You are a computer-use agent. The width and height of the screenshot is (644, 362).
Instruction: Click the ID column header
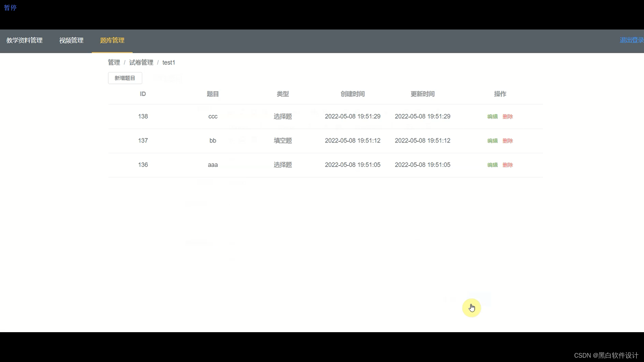143,94
